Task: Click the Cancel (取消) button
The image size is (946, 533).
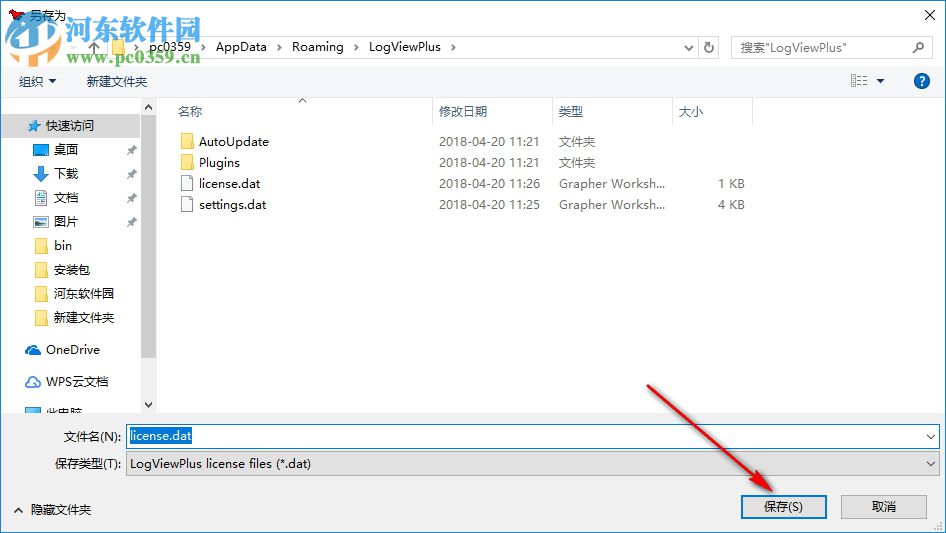Action: [x=883, y=506]
